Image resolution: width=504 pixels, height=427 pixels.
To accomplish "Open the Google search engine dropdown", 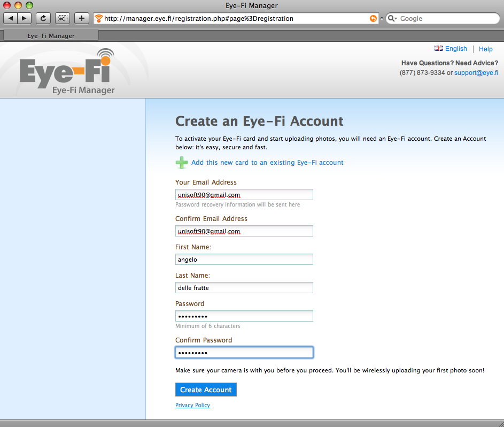I will click(392, 18).
